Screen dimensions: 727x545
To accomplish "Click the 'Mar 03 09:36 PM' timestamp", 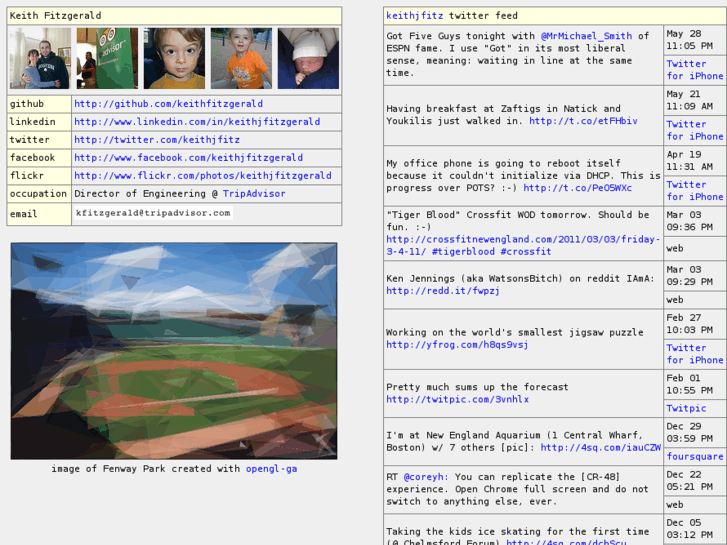I will click(x=689, y=221).
